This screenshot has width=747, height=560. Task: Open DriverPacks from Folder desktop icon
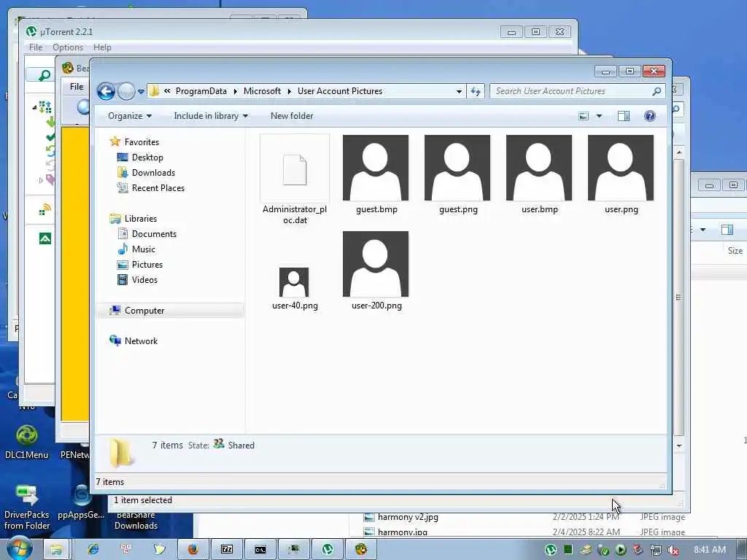[x=27, y=507]
